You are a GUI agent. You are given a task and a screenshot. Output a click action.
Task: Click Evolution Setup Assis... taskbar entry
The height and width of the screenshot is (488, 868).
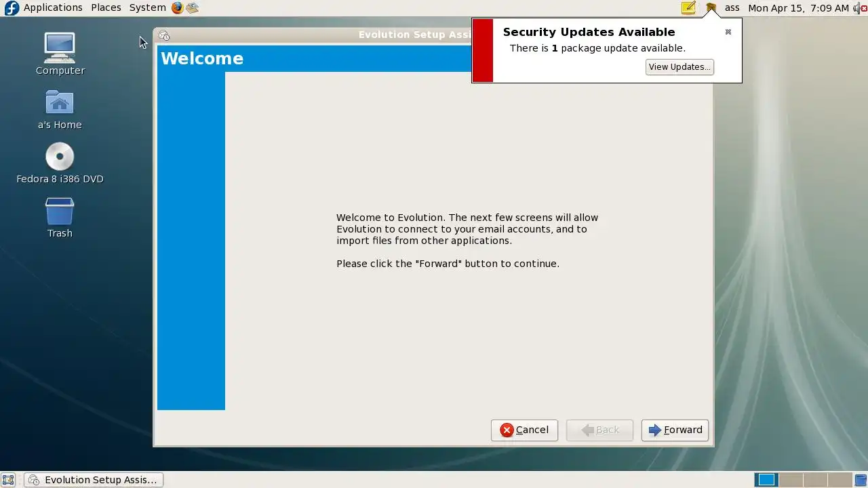(94, 480)
